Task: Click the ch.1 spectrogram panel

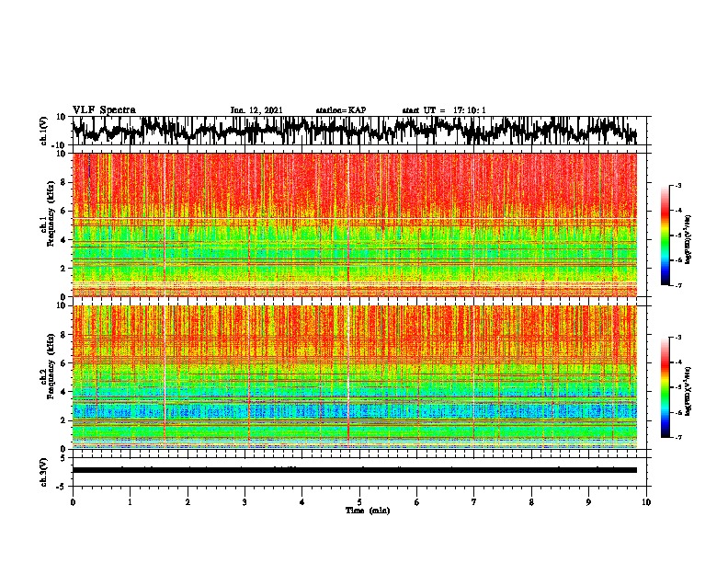Action: coord(354,224)
